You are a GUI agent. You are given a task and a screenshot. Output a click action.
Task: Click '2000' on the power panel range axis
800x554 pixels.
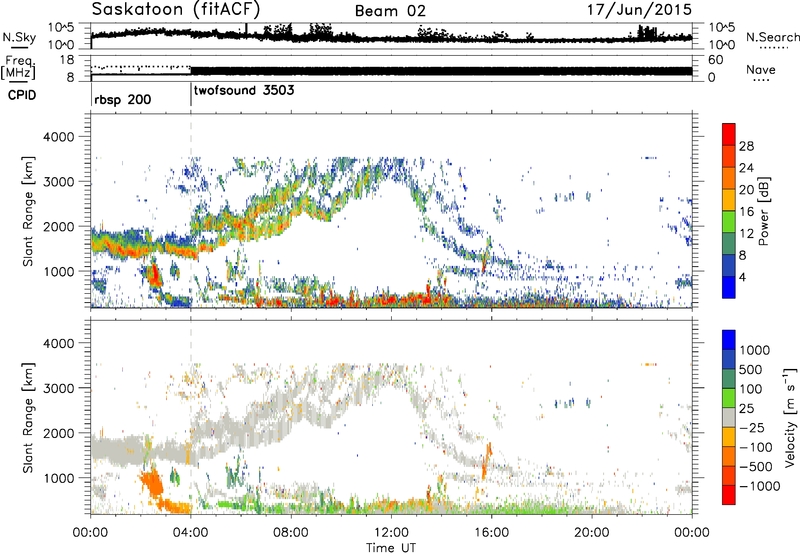coord(59,226)
